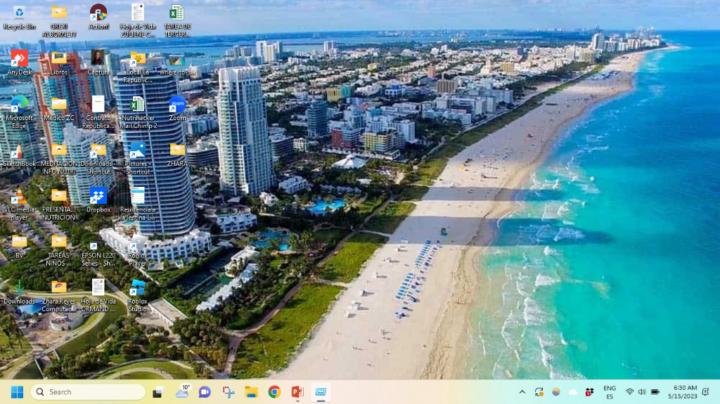Open the volume speaker tray icon
This screenshot has height=404, width=720.
tap(641, 392)
